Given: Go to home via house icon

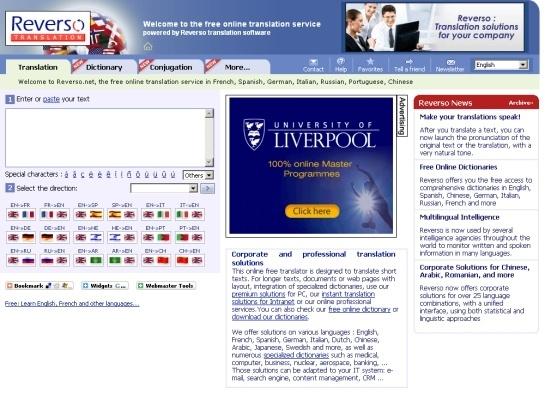Looking at the screenshot, I should point(148,46).
